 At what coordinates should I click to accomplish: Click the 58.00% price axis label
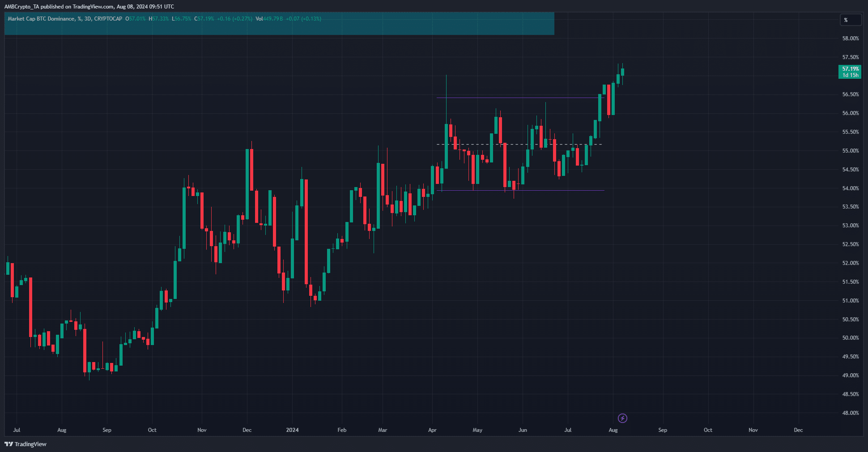850,38
